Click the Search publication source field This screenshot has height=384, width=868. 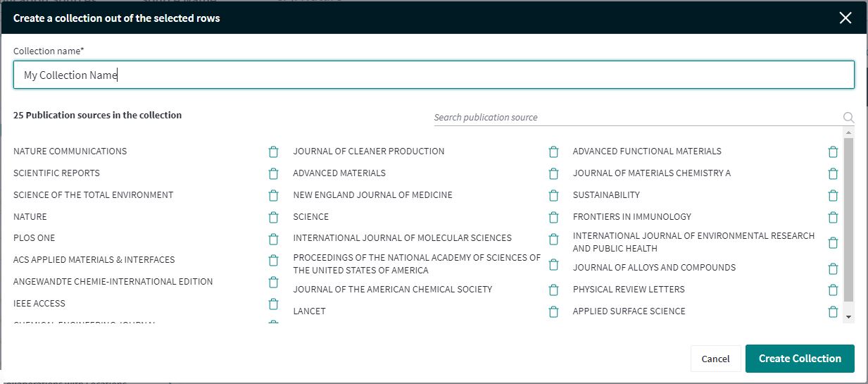[637, 118]
